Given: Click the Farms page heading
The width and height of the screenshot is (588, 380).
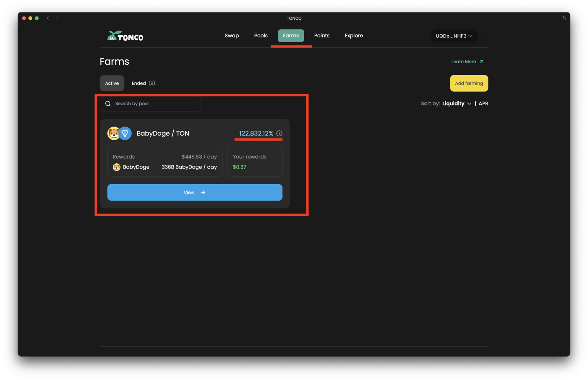Looking at the screenshot, I should [114, 62].
